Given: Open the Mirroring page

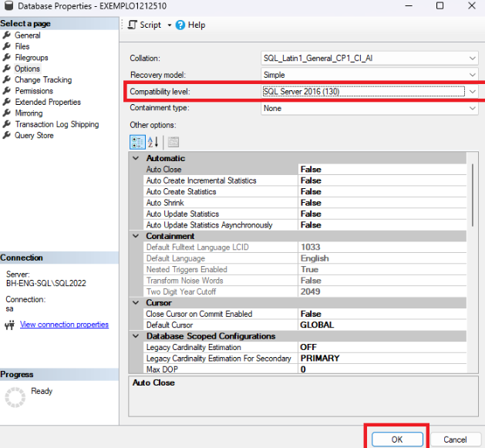Looking at the screenshot, I should (29, 113).
